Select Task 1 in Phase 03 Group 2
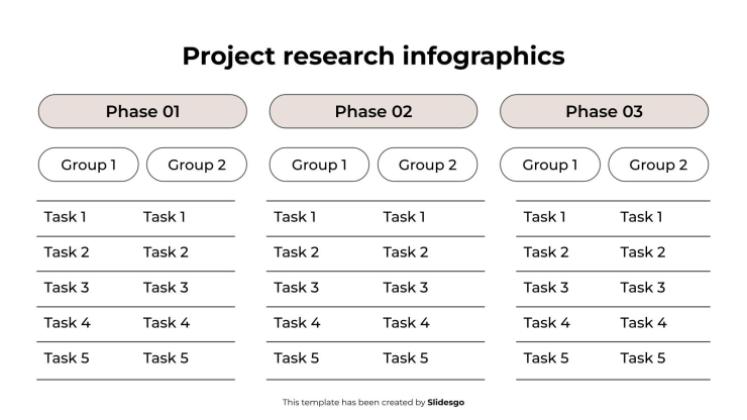This screenshot has width=747, height=420. coord(641,217)
